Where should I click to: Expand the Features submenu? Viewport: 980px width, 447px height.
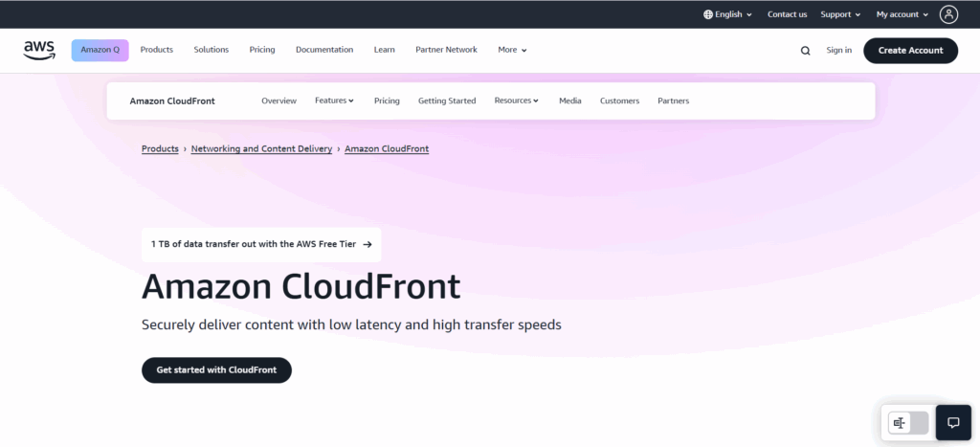coord(334,101)
